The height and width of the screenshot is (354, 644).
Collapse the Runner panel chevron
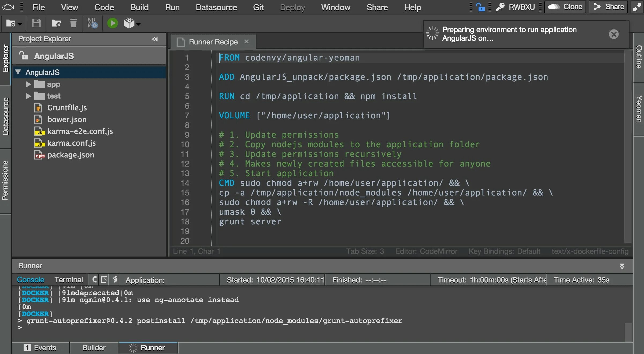(x=622, y=266)
